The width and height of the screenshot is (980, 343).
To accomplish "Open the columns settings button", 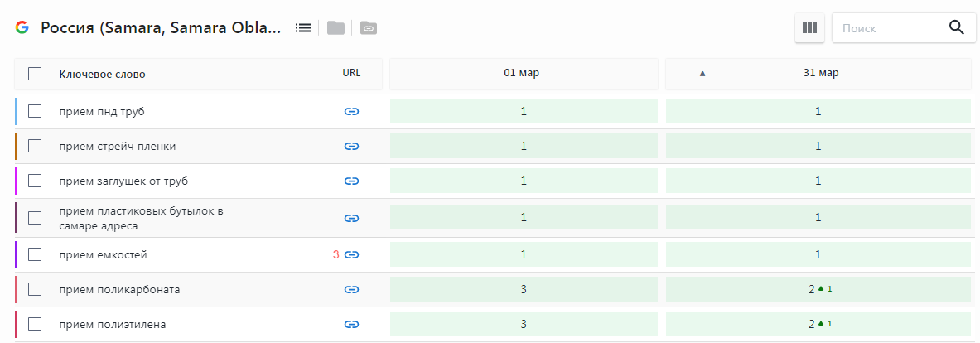I will coord(809,28).
